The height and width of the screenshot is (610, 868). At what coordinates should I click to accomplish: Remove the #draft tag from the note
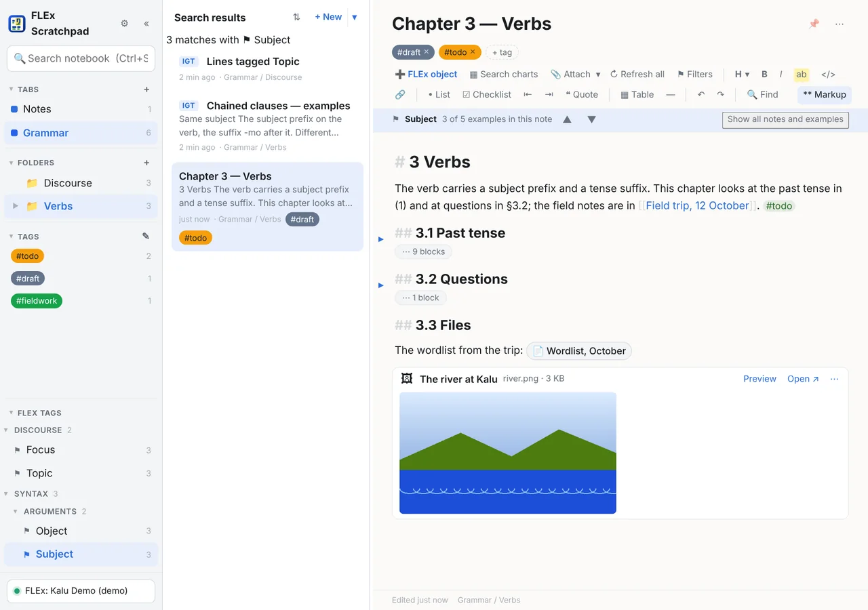[427, 52]
